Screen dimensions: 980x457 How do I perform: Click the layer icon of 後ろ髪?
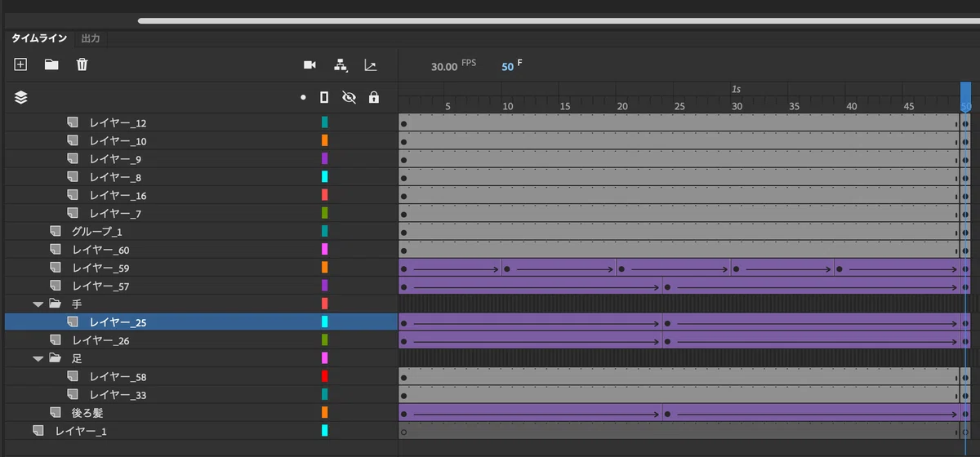coord(56,412)
